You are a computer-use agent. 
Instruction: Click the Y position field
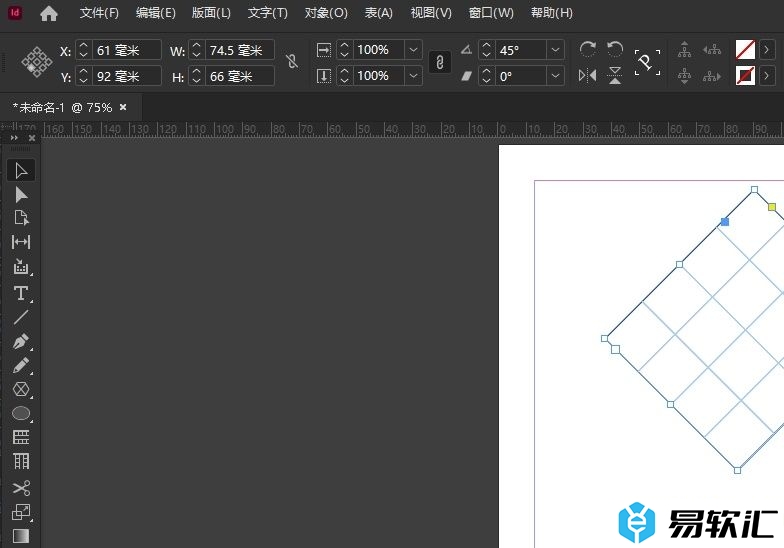click(127, 76)
